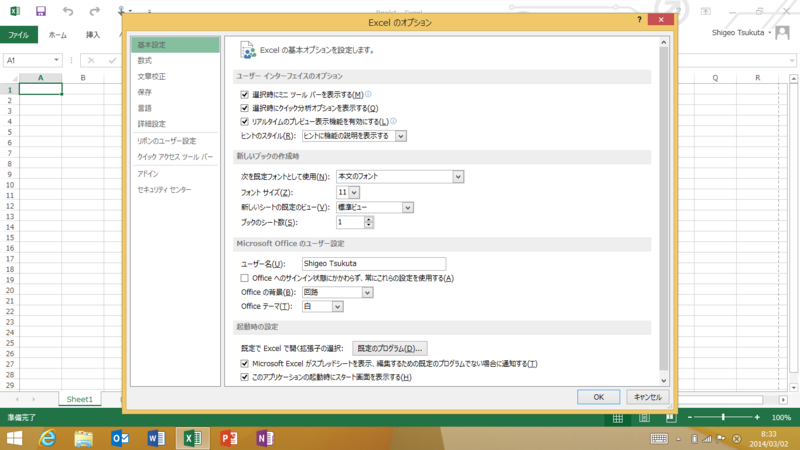Launch OneNote from the taskbar

(265, 438)
